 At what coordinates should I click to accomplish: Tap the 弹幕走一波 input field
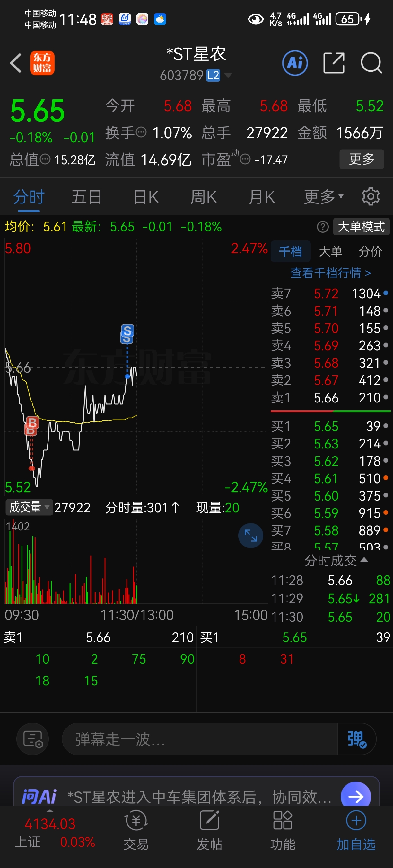(x=200, y=739)
